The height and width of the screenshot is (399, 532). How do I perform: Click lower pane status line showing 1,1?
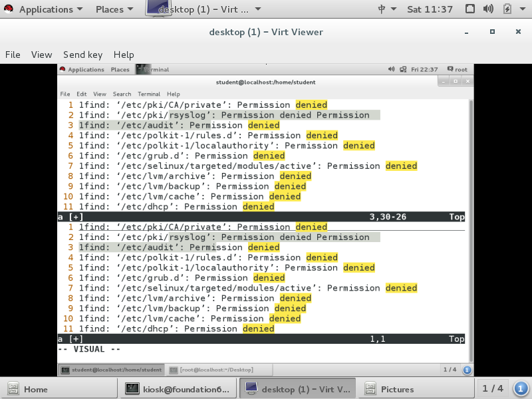coord(261,339)
